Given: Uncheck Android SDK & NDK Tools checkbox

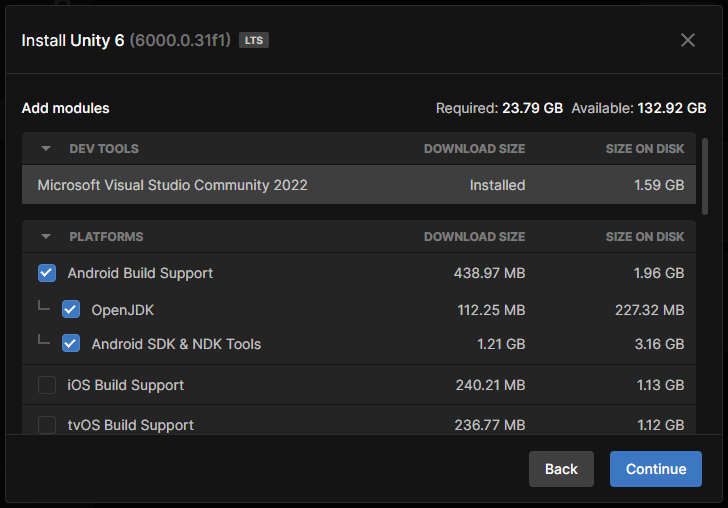Looking at the screenshot, I should (x=71, y=344).
